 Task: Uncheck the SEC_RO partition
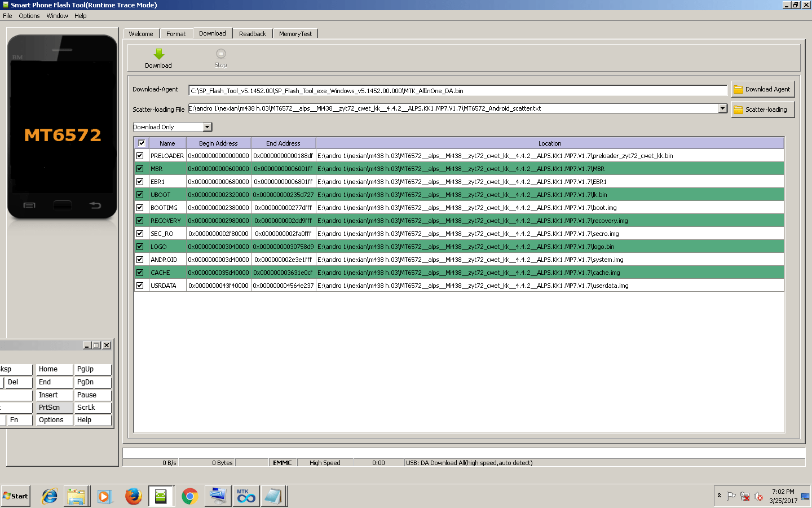[x=140, y=234]
